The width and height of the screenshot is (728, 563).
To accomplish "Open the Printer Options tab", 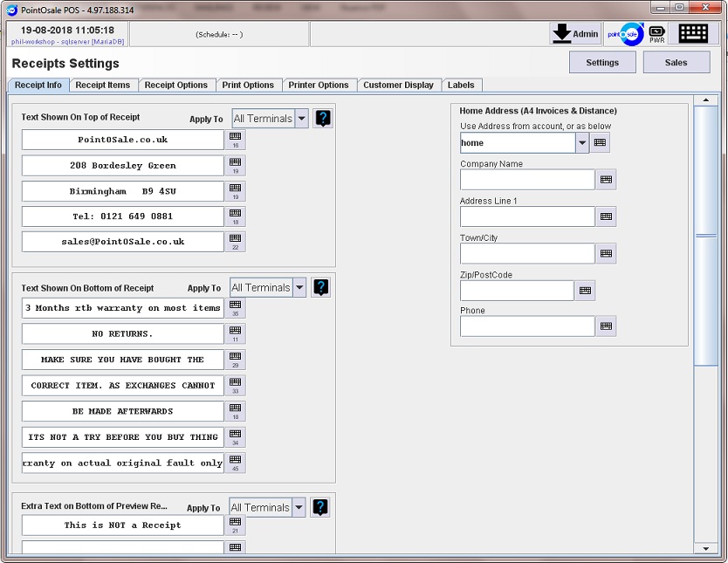I will click(x=319, y=85).
